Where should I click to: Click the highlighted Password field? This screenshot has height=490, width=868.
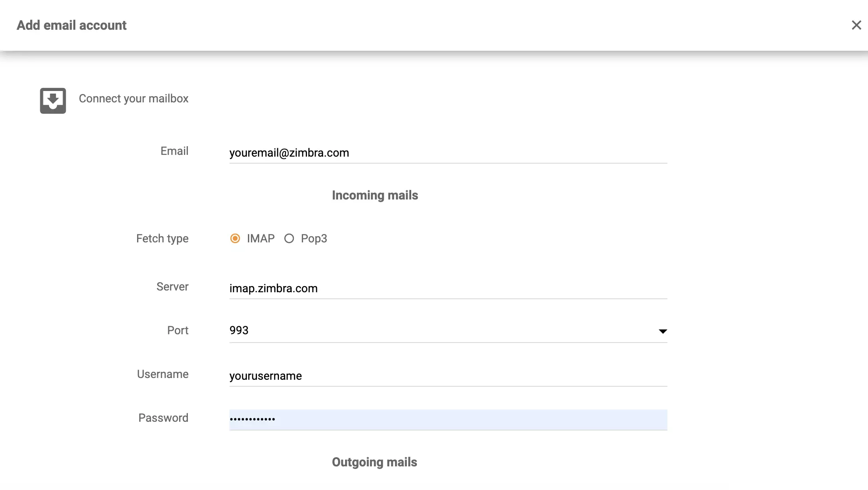point(447,419)
